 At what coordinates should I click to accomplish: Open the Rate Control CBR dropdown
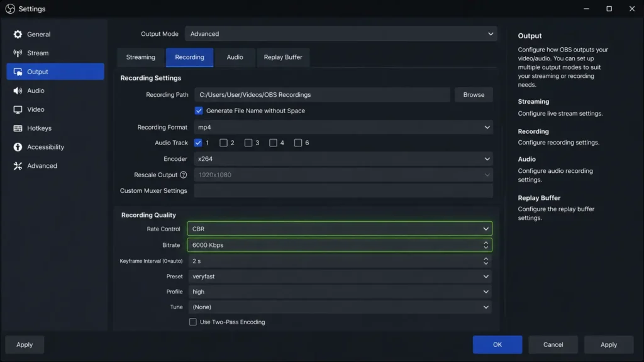pos(340,229)
